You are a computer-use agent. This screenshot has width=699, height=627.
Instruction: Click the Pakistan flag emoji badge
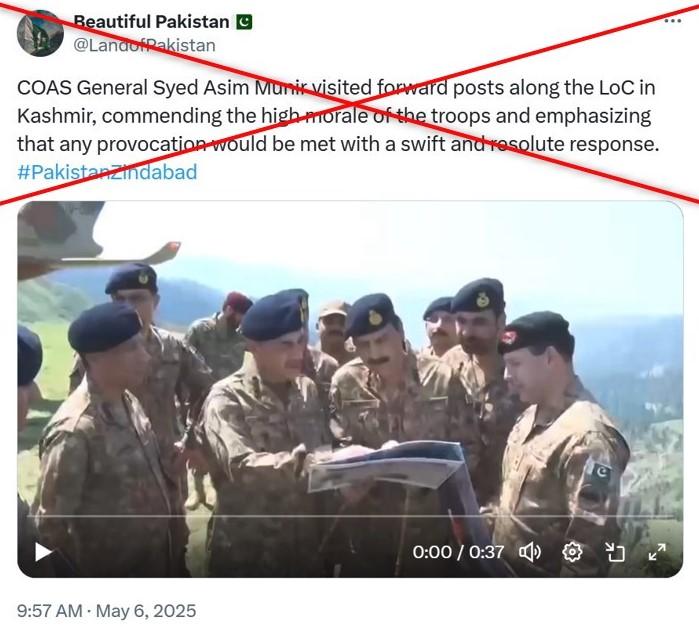tap(244, 21)
